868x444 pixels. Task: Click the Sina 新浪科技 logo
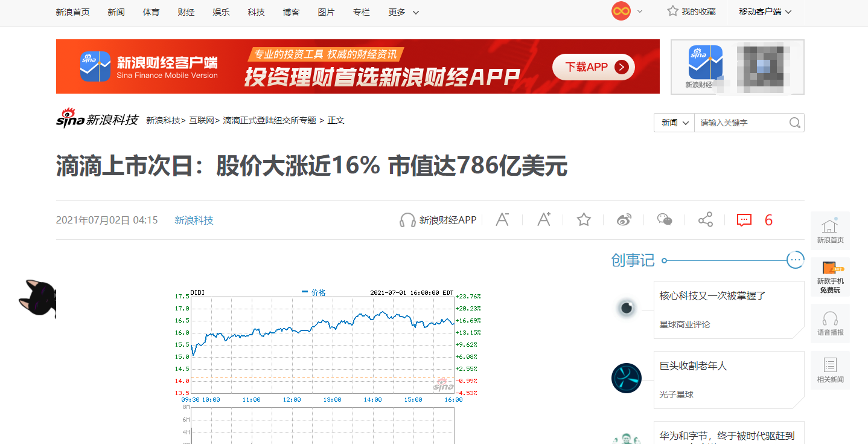97,118
